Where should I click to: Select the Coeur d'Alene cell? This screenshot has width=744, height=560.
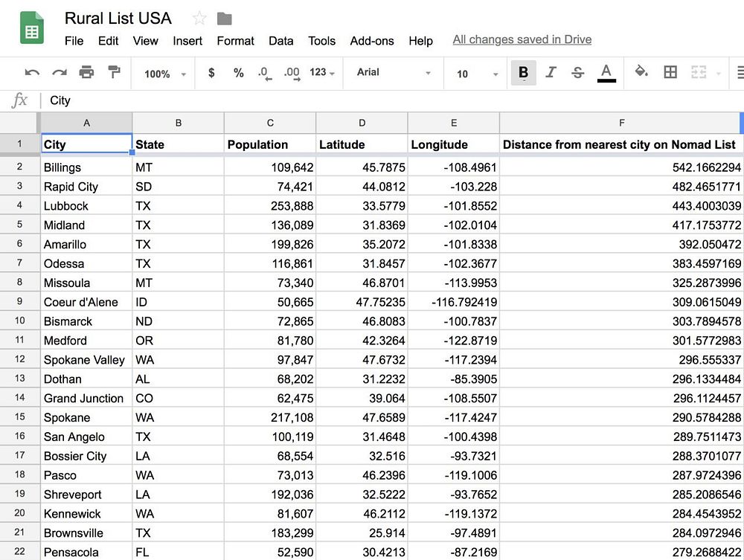(86, 302)
